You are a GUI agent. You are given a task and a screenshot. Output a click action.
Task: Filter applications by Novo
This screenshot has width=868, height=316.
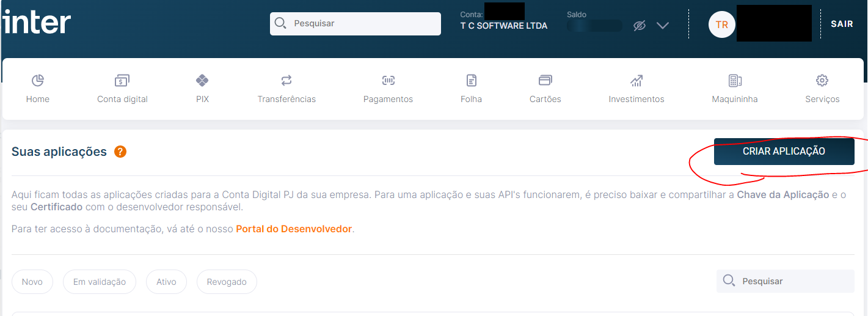pos(32,282)
